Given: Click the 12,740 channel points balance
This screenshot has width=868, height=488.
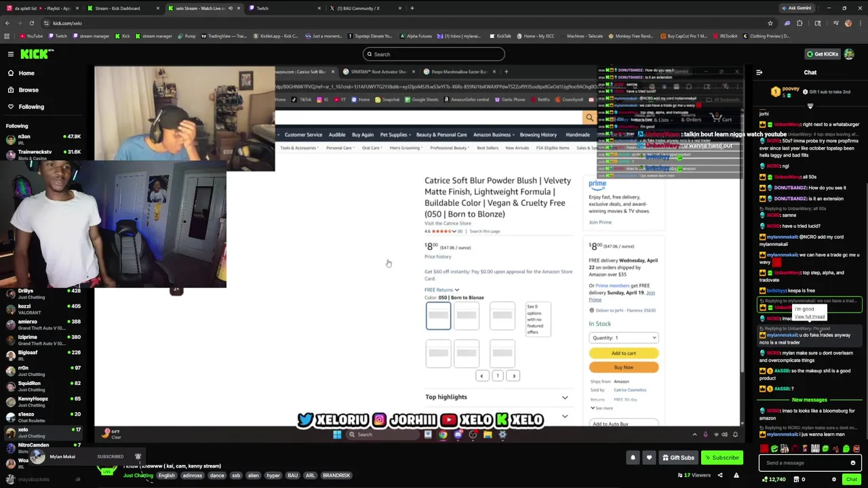Looking at the screenshot, I should coord(774,479).
